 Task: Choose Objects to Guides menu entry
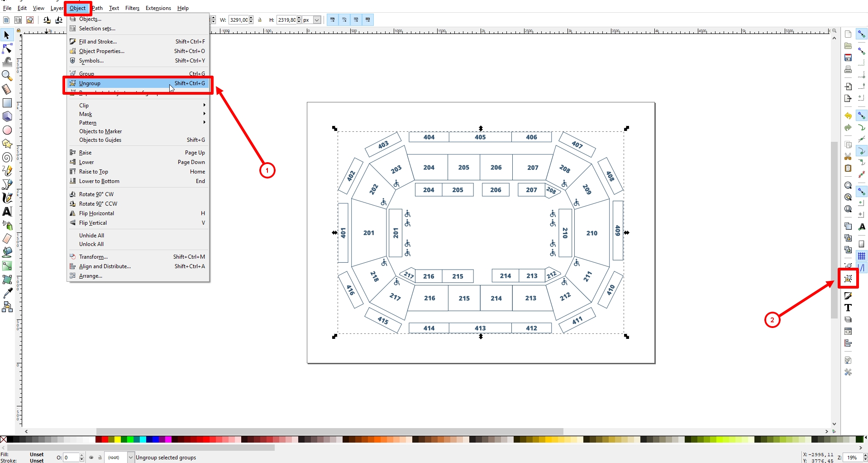138,140
